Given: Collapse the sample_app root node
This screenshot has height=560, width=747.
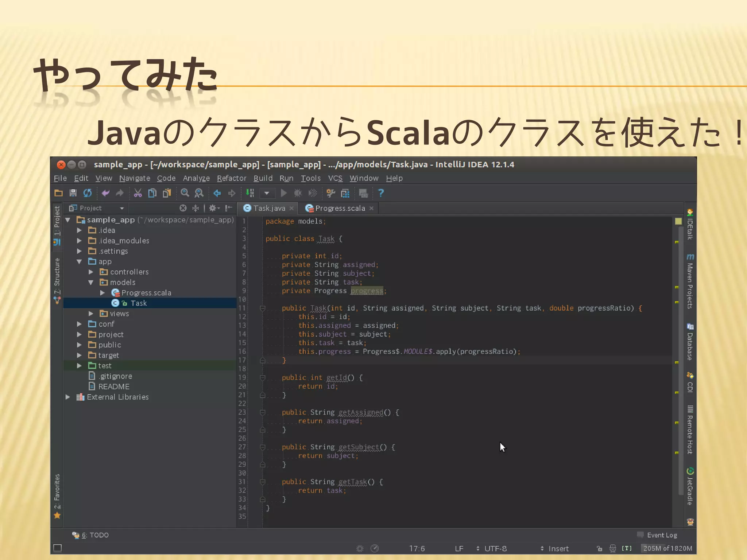Looking at the screenshot, I should [x=68, y=220].
